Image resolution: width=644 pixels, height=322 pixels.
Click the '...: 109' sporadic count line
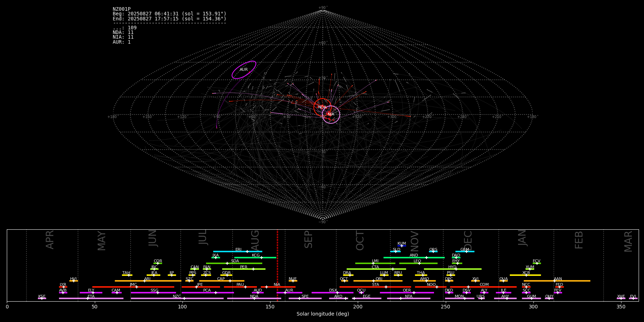pos(125,28)
